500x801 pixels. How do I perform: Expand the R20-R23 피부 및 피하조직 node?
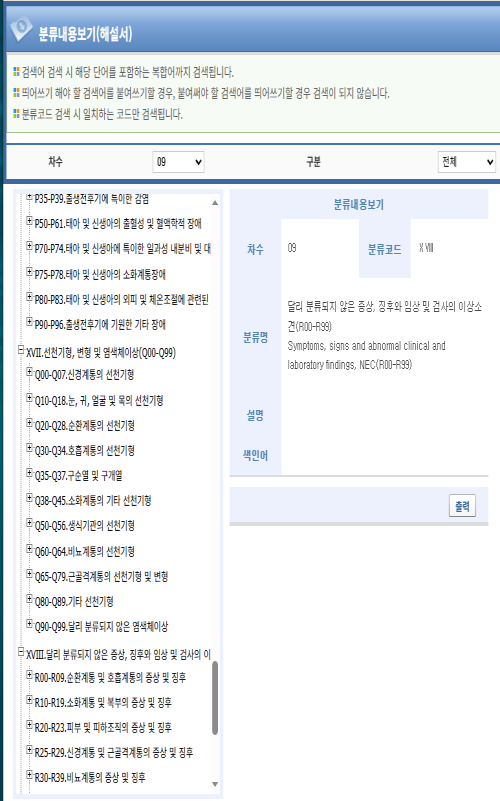point(30,724)
